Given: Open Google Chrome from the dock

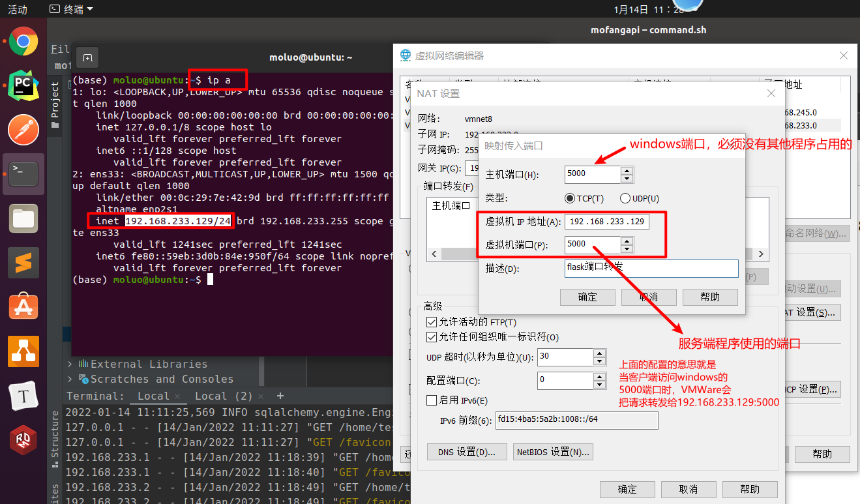Looking at the screenshot, I should (x=23, y=42).
